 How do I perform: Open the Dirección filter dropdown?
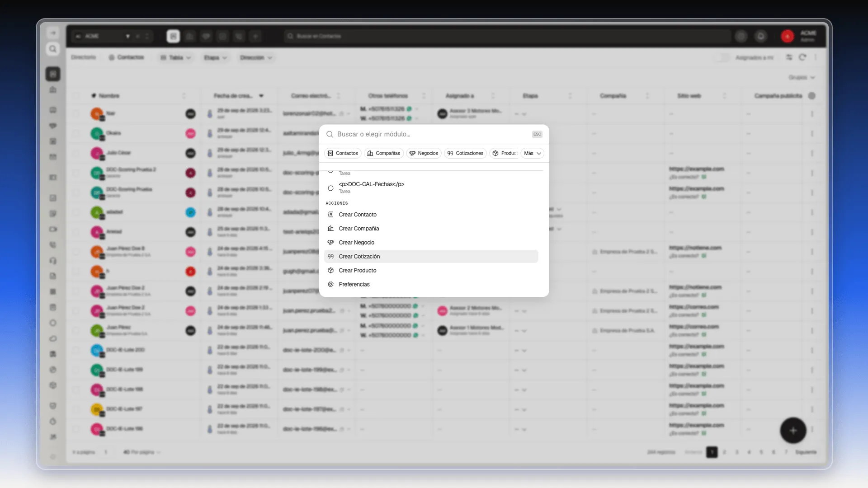[256, 57]
